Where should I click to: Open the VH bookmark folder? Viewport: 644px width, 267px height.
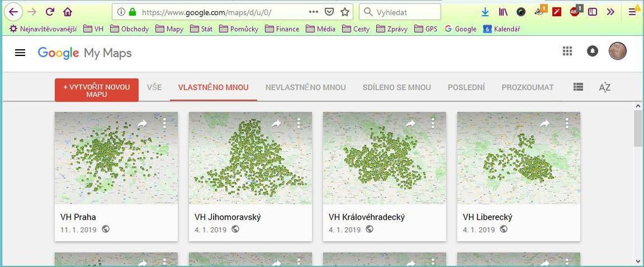coord(93,29)
